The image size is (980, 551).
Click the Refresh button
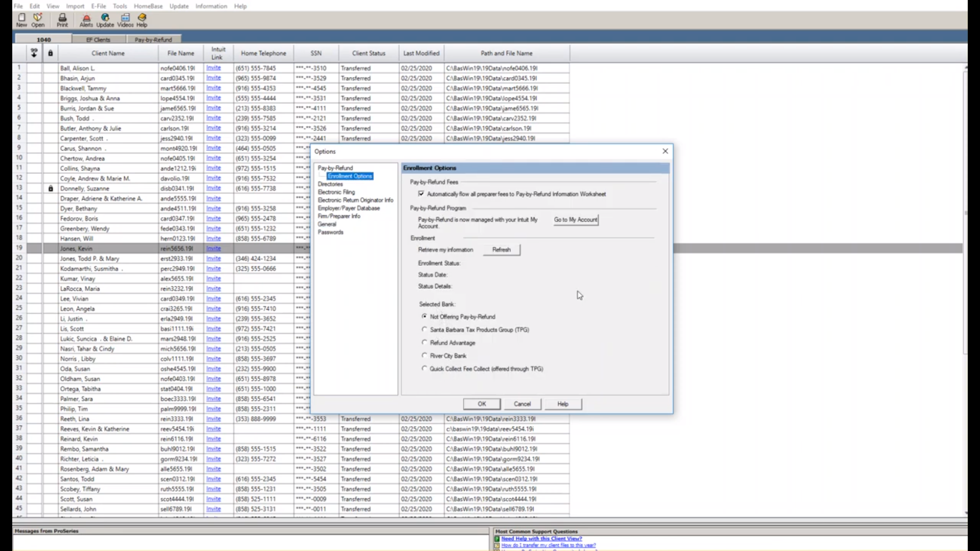[501, 250]
